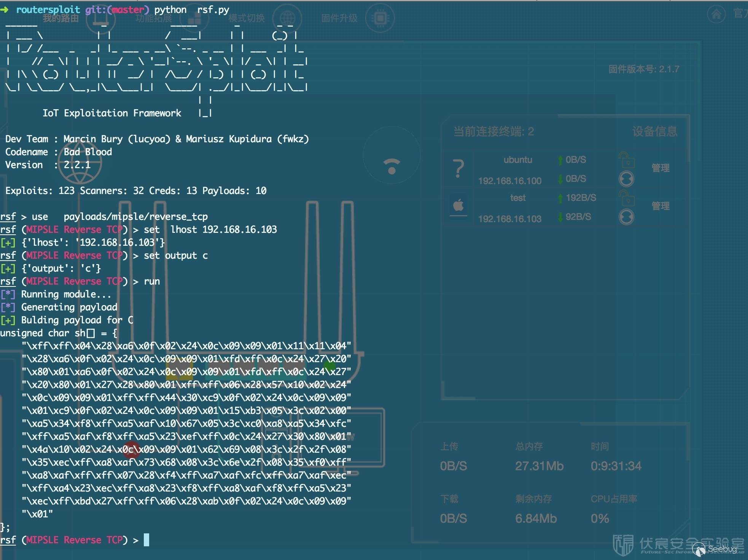Click the Dev Team credits line

pyautogui.click(x=157, y=139)
